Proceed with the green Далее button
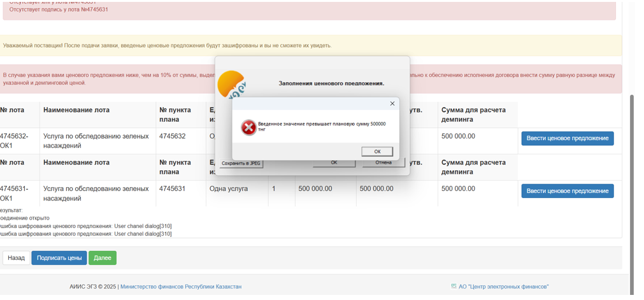 (103, 258)
